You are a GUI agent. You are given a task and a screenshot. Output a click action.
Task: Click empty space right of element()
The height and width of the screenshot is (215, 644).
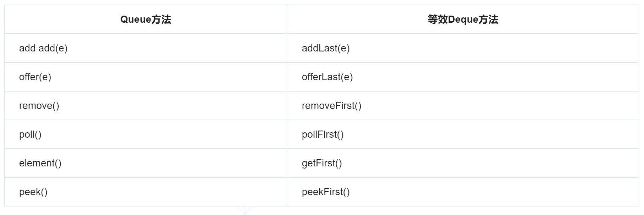point(174,163)
